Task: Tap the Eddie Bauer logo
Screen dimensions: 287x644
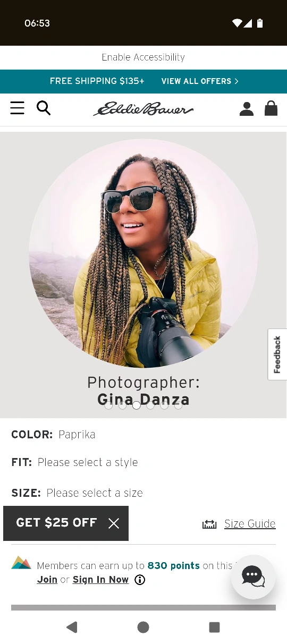Action: point(143,109)
